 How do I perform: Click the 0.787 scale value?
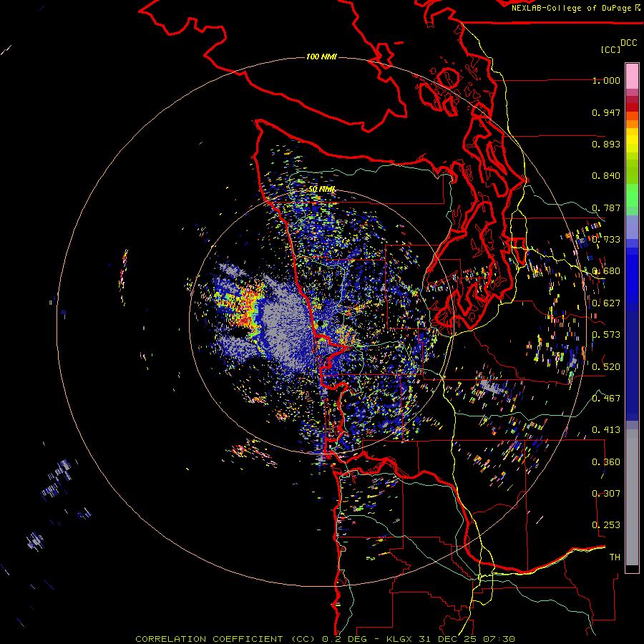(606, 208)
